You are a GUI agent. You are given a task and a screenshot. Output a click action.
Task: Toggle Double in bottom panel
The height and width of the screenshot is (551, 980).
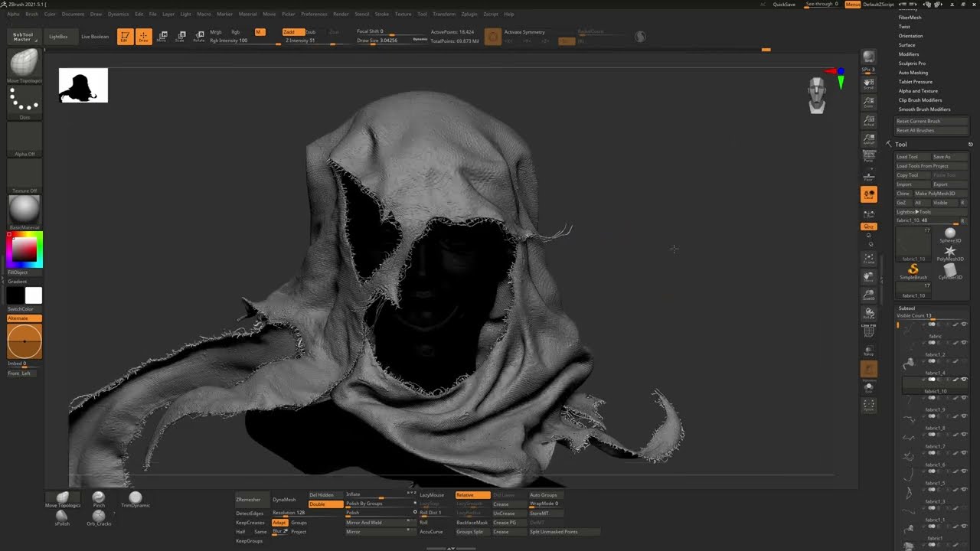pyautogui.click(x=325, y=504)
